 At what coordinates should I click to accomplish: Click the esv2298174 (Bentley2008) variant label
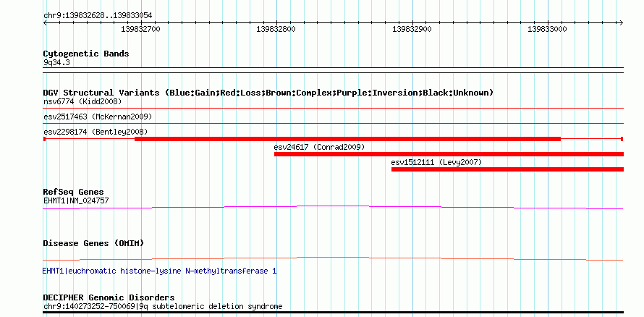[96, 132]
